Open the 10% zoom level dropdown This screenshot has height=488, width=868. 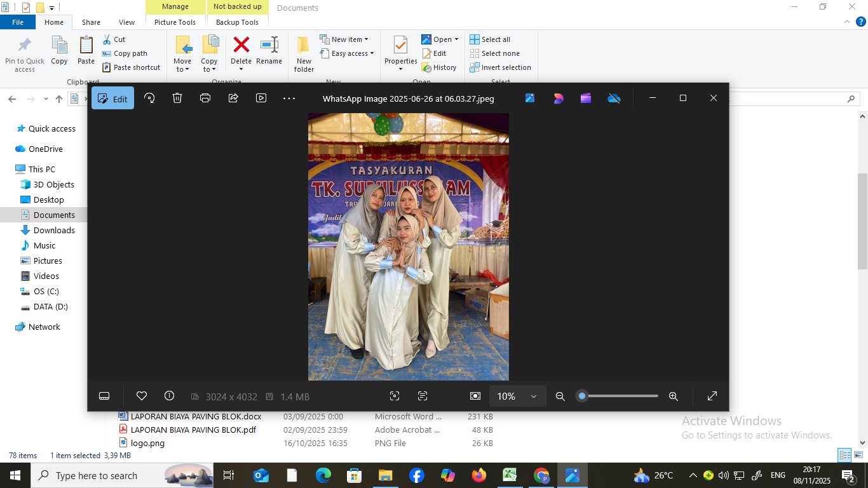tap(517, 396)
